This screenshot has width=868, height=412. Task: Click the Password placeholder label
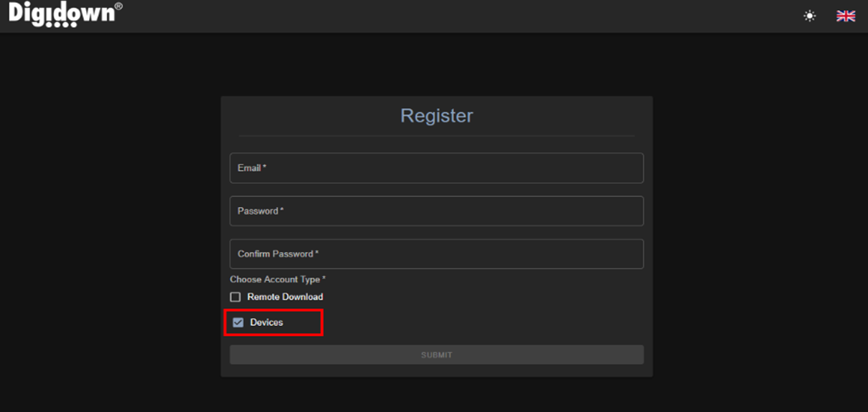[260, 211]
